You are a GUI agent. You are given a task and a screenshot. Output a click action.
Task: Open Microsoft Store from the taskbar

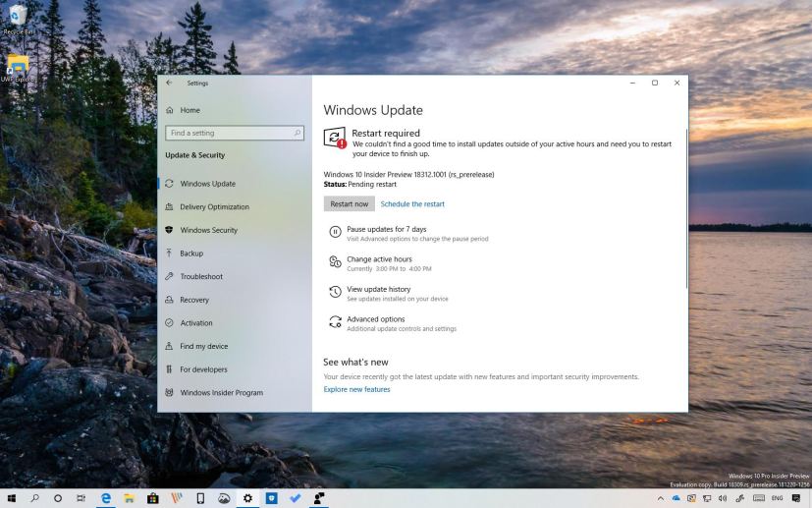coord(153,498)
